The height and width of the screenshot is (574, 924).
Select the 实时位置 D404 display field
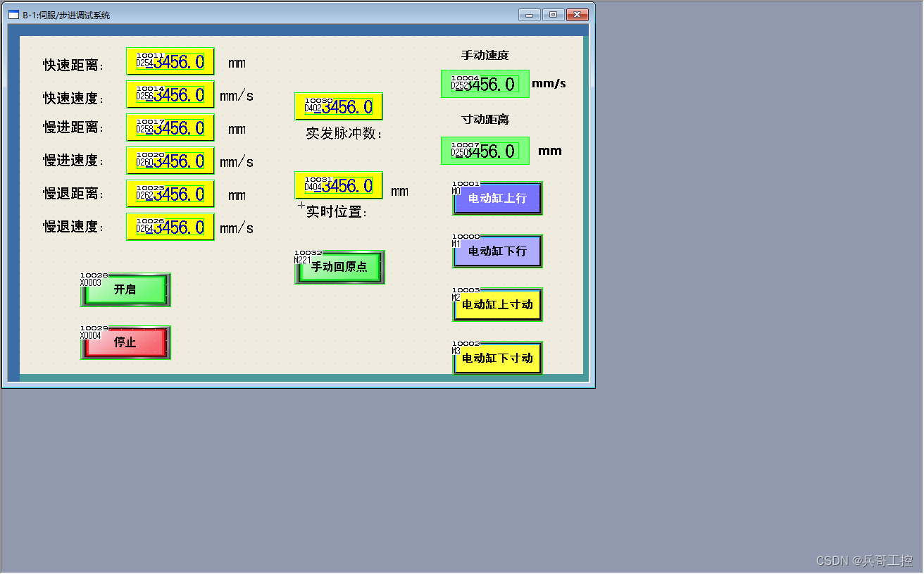coord(339,185)
